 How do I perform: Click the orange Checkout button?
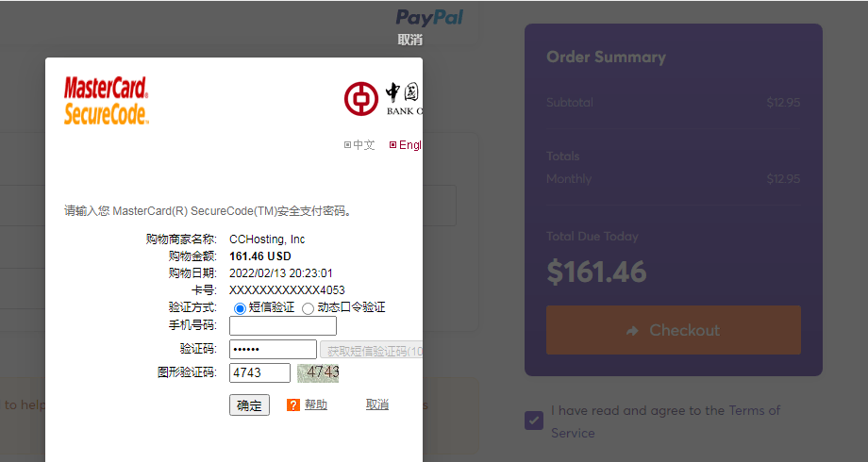[x=673, y=330]
